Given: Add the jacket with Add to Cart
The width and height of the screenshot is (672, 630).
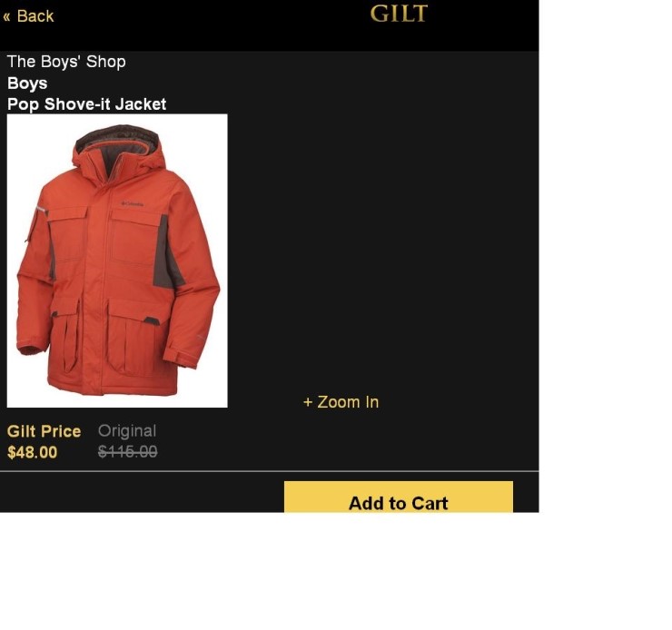Looking at the screenshot, I should (x=399, y=497).
